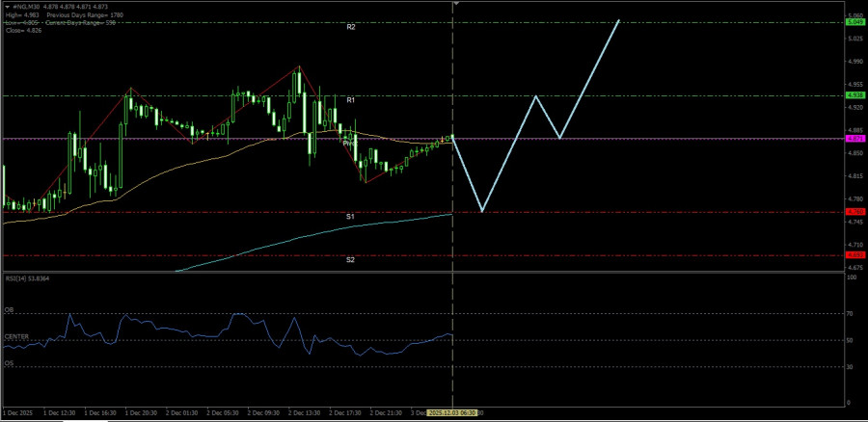Viewport: 868px width, 422px height.
Task: Click the 4.745 price scale value
Action: (x=854, y=222)
